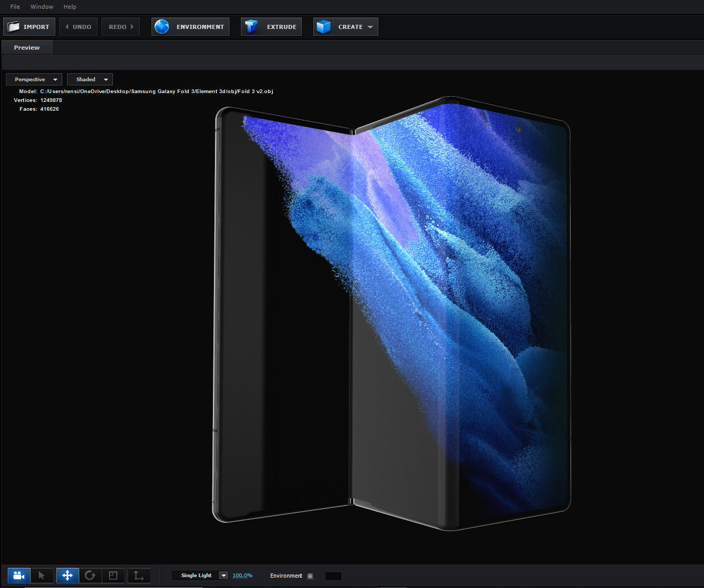This screenshot has width=704, height=588.
Task: Click the Undo button
Action: 78,27
